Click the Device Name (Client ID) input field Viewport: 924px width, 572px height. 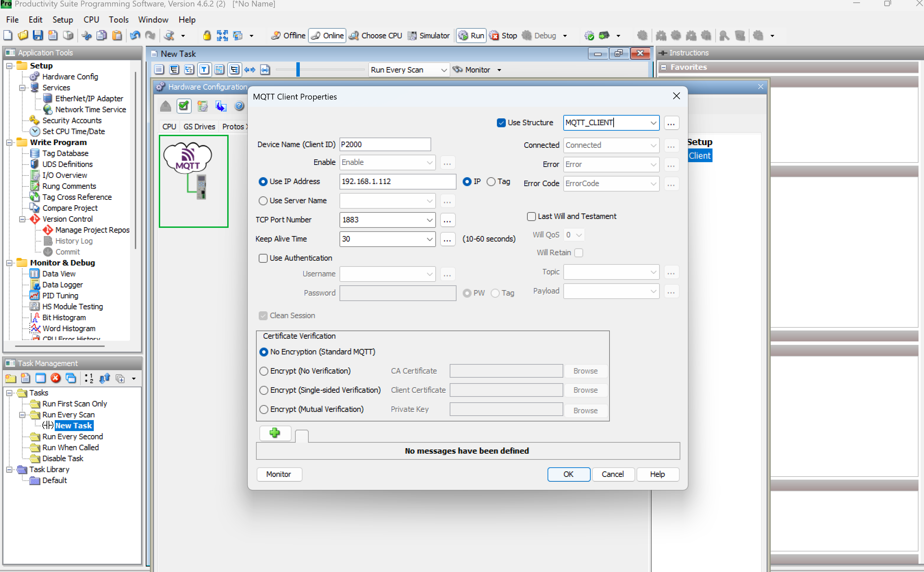pyautogui.click(x=385, y=144)
